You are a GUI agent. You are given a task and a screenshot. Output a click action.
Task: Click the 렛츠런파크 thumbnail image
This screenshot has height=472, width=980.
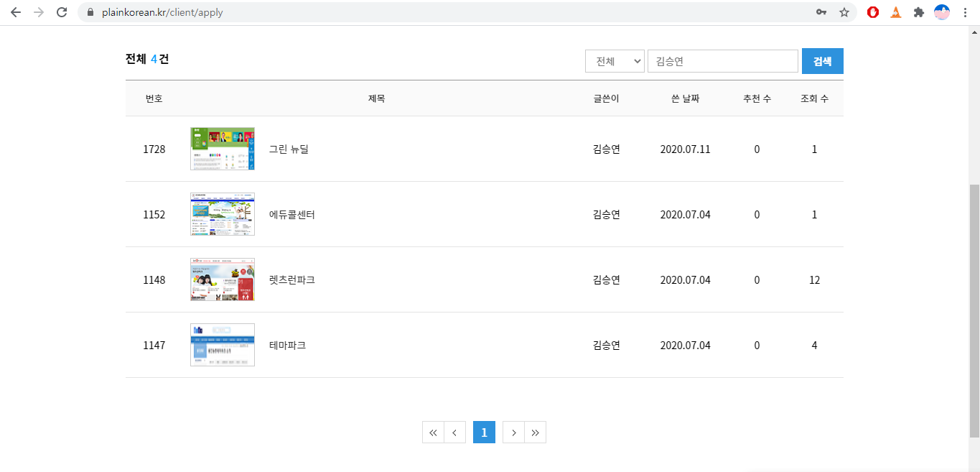tap(223, 279)
